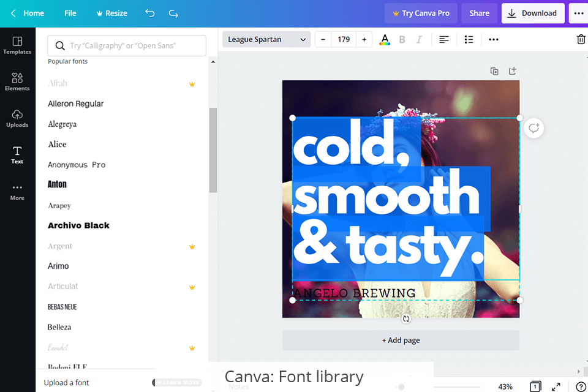The width and height of the screenshot is (588, 392).
Task: Click Try Canva Pro button
Action: (421, 13)
